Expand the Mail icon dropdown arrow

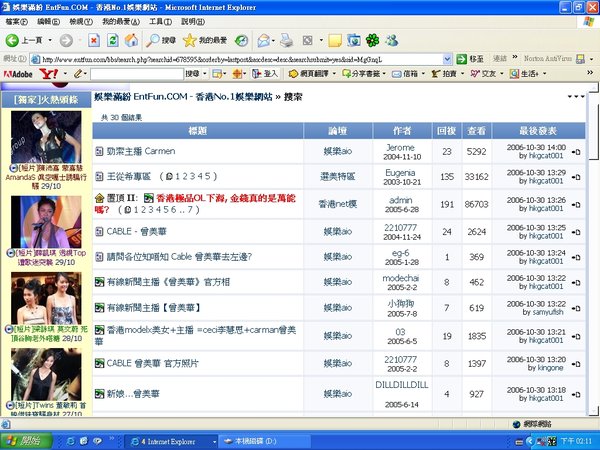[273, 40]
